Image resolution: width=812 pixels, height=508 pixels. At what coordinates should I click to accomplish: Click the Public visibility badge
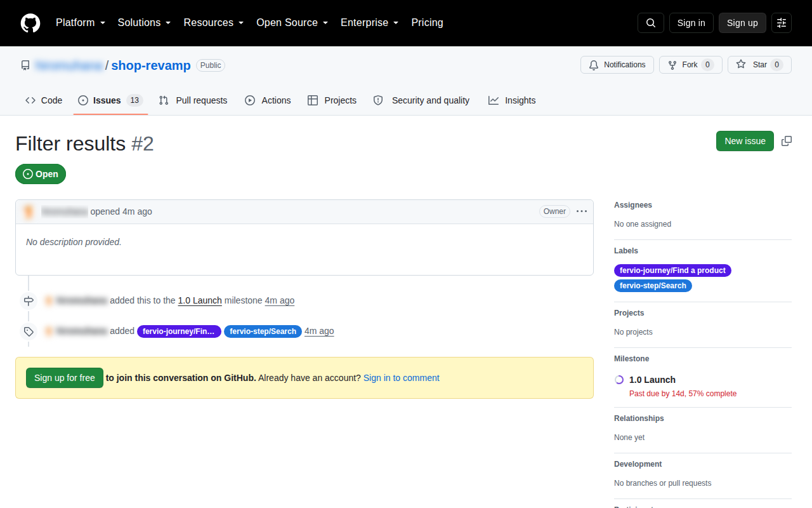(211, 65)
